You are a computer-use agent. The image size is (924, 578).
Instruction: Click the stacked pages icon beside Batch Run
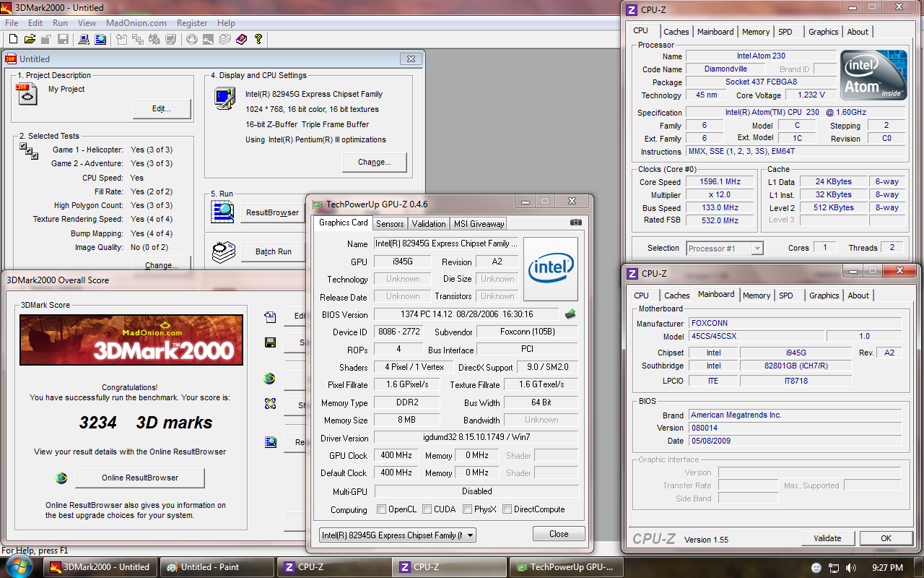223,251
